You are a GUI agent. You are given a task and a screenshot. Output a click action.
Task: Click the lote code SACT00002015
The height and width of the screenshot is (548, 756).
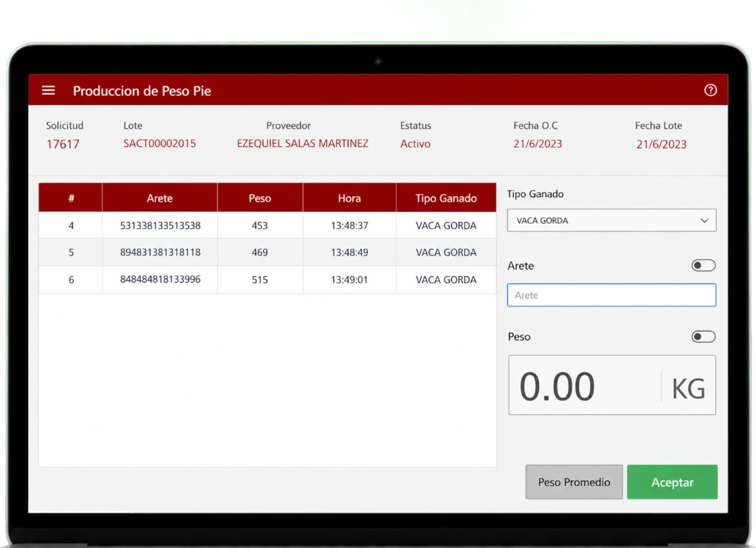point(159,143)
